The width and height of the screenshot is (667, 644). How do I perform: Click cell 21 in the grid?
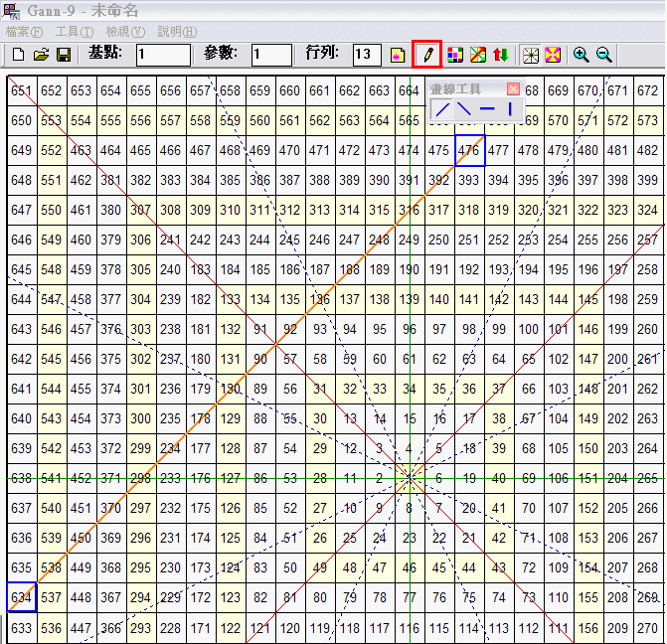coord(469,538)
